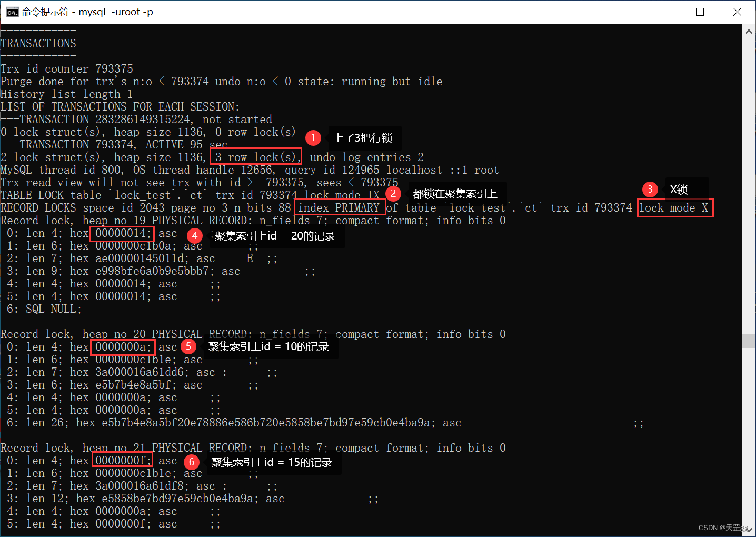Click hex value '00000014;' in field 0
The height and width of the screenshot is (537, 756).
(123, 233)
